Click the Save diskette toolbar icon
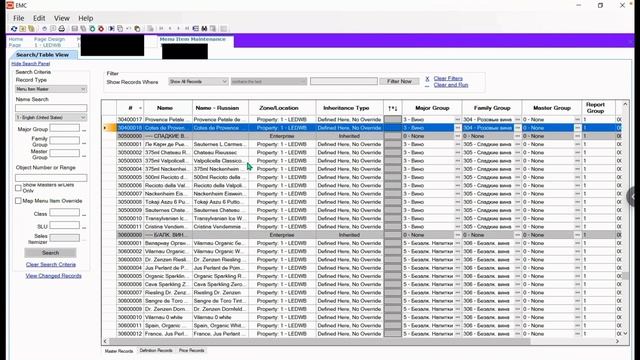Viewport: 640px width, 360px height. point(75,29)
